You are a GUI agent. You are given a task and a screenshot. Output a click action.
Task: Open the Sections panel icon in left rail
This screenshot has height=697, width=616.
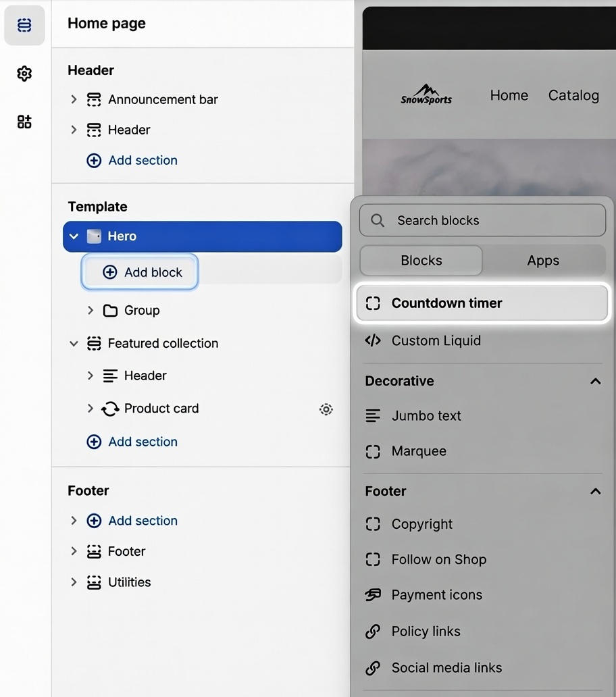[x=24, y=25]
